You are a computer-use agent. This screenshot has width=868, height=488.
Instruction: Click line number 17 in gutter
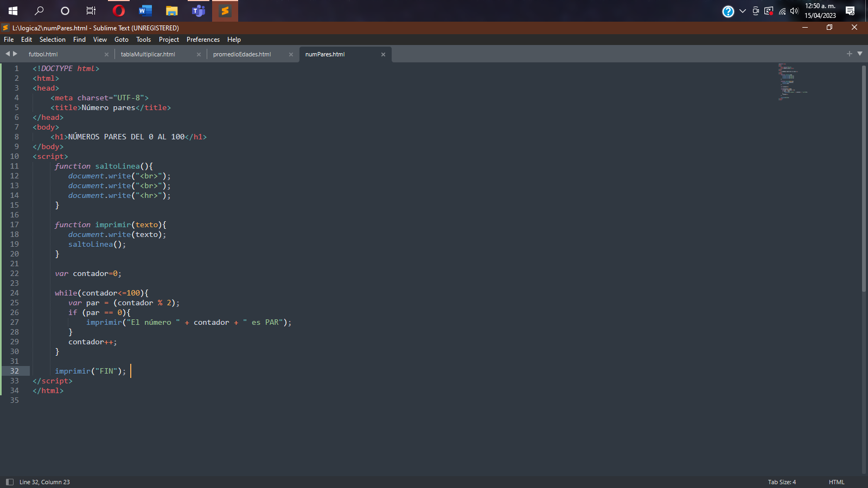tap(14, 224)
